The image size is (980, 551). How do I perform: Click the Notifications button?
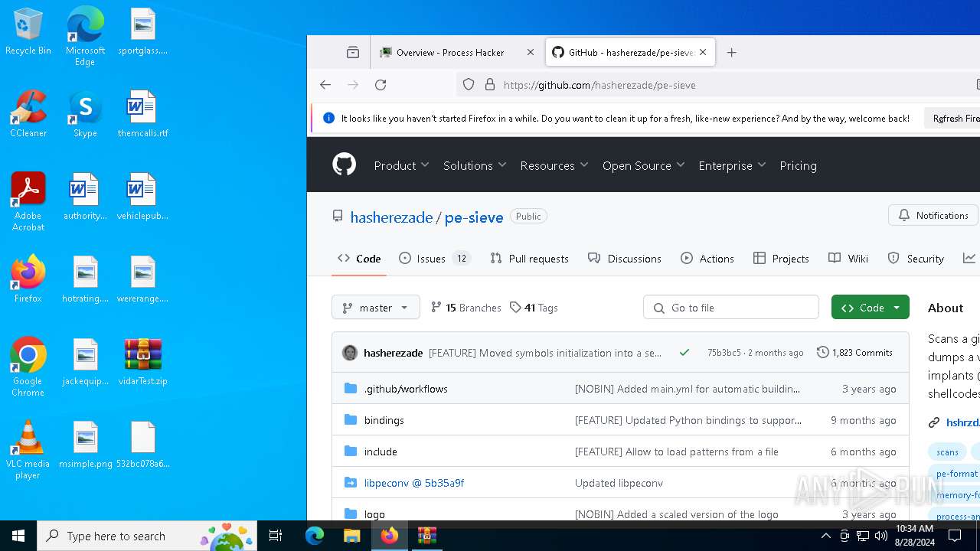coord(933,216)
